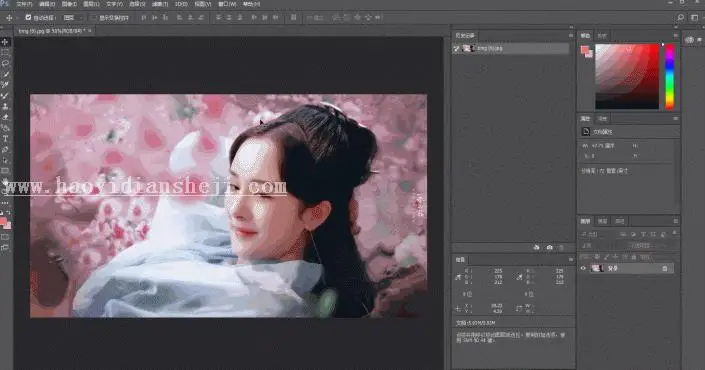Select the history snapshot entry
This screenshot has height=370, width=705.
tap(511, 49)
